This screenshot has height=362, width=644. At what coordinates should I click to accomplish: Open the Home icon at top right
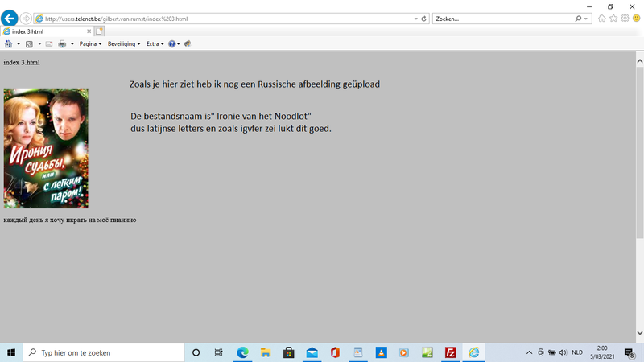[601, 18]
